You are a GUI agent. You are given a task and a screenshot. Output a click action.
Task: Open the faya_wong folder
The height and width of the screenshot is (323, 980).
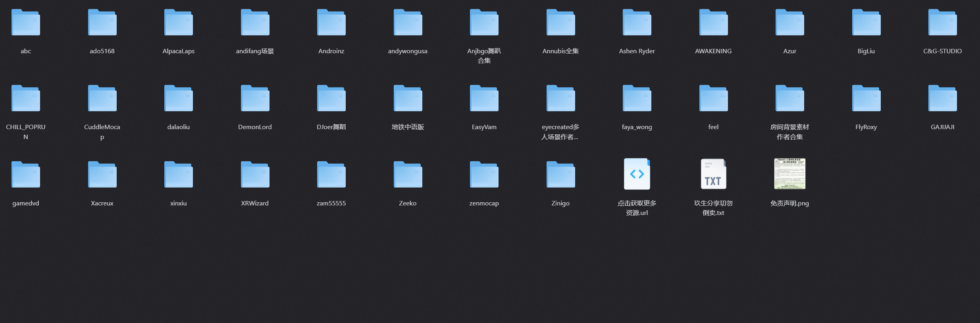click(x=637, y=98)
